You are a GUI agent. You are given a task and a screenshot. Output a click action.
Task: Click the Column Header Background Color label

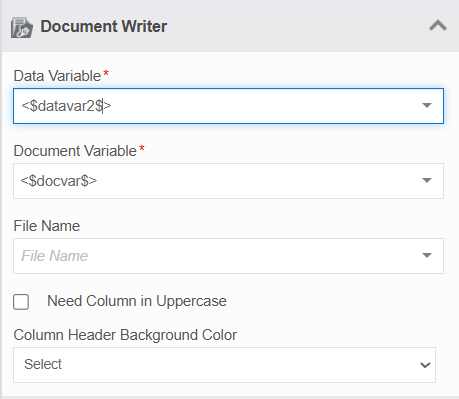coord(125,335)
